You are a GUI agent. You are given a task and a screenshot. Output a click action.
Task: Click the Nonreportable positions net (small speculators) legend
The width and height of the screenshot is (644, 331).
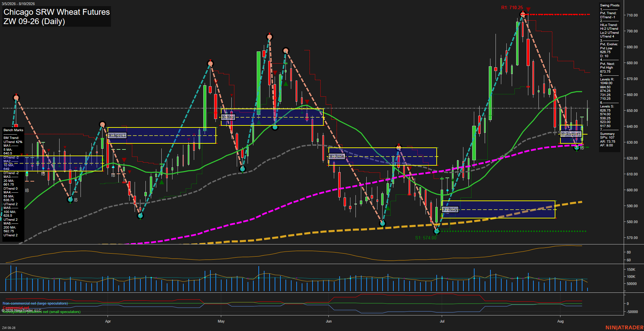pos(41,312)
